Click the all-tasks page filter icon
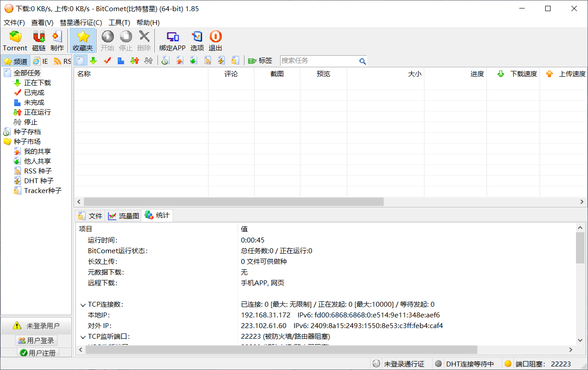This screenshot has height=370, width=588. pyautogui.click(x=80, y=61)
